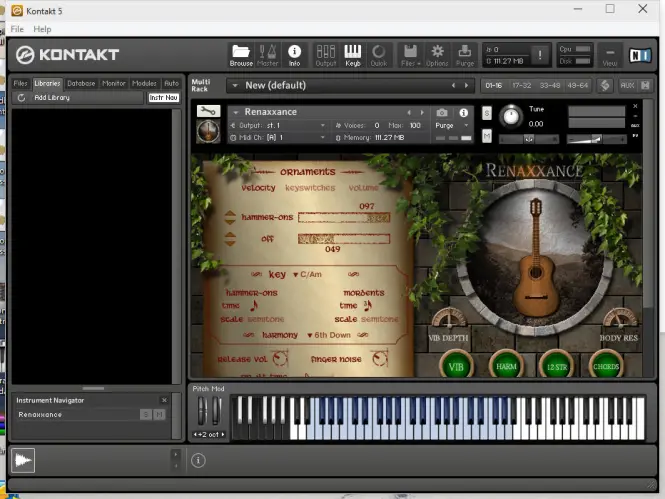Viewport: 665px width, 499px height.
Task: Click the bottom info circle icon
Action: coord(198,460)
